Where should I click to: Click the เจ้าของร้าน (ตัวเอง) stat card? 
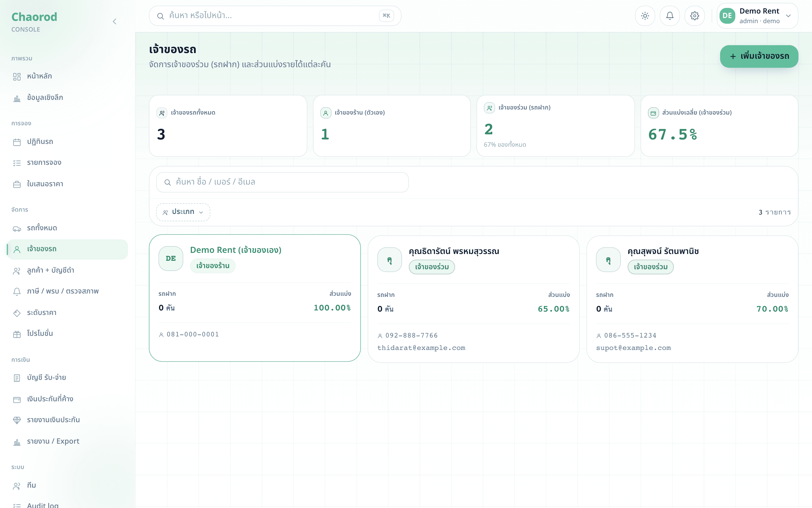[x=392, y=126]
